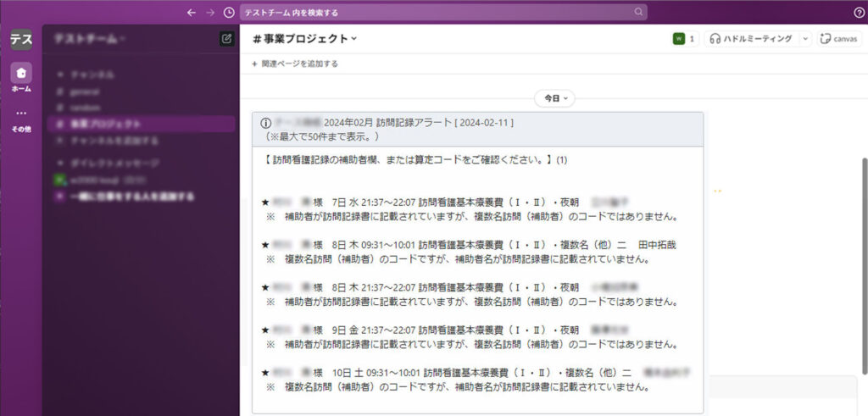
Task: Select the selected project channel in sidebar
Action: (x=142, y=124)
